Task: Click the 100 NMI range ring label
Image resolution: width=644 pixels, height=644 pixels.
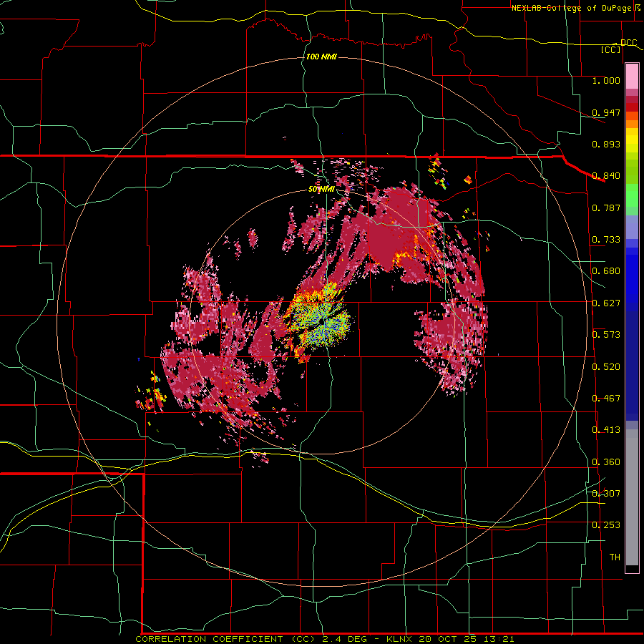Action: click(x=321, y=57)
